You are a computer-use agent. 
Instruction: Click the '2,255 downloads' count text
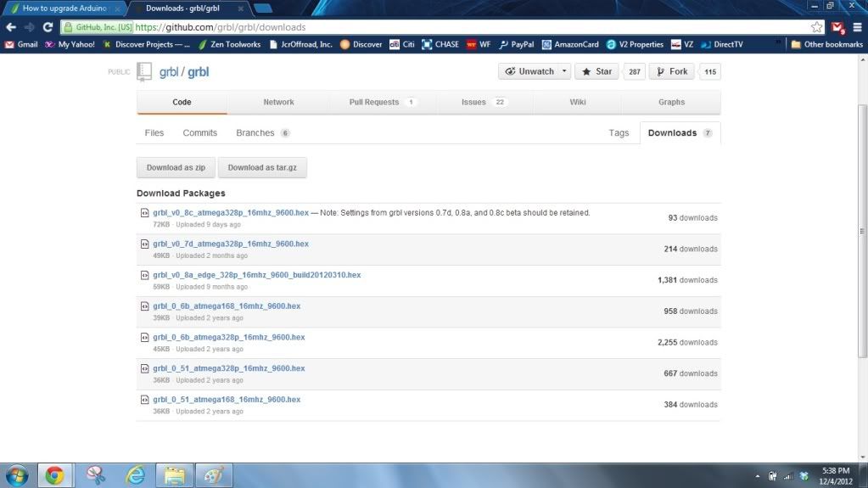click(x=687, y=342)
